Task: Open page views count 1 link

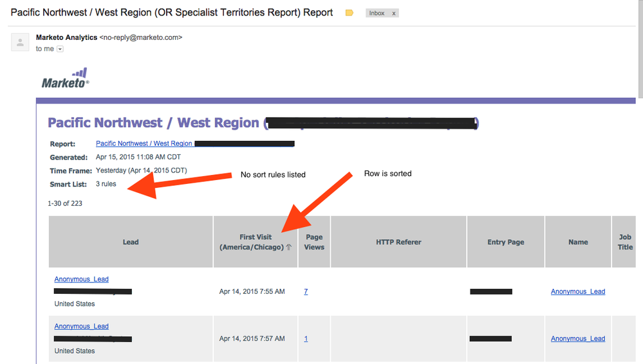Action: click(306, 338)
